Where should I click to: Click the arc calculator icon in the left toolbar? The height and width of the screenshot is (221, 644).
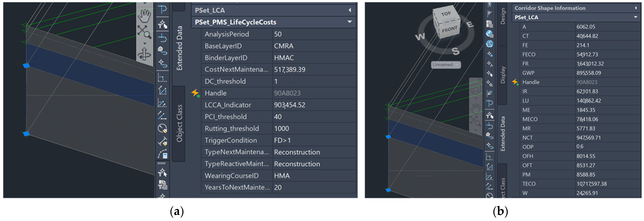coord(162,154)
